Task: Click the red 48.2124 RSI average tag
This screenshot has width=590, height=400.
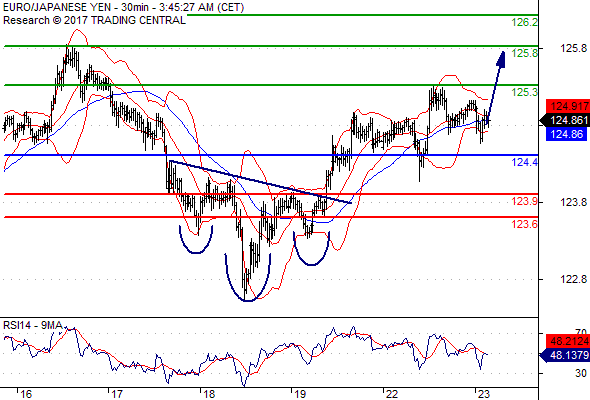Action: [568, 341]
